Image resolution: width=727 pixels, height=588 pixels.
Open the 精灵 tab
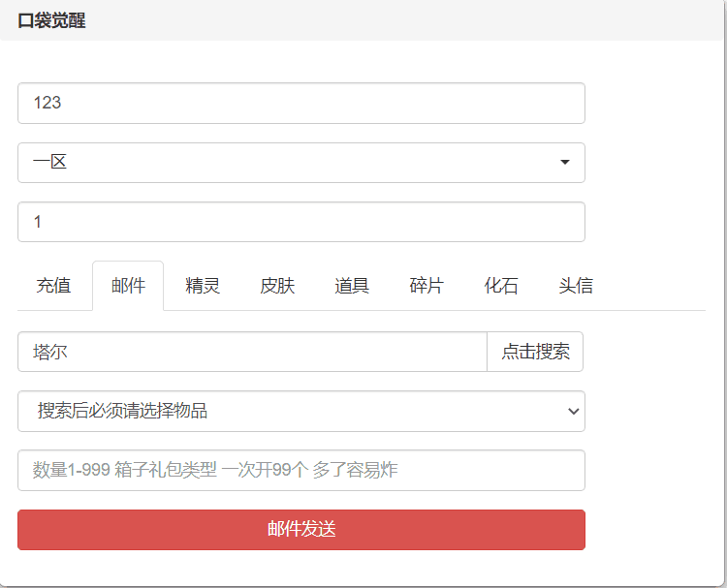coord(203,286)
